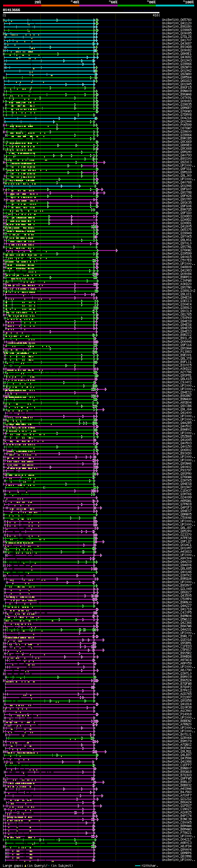Click the UniRef100_O65760 hit label

point(177,20)
